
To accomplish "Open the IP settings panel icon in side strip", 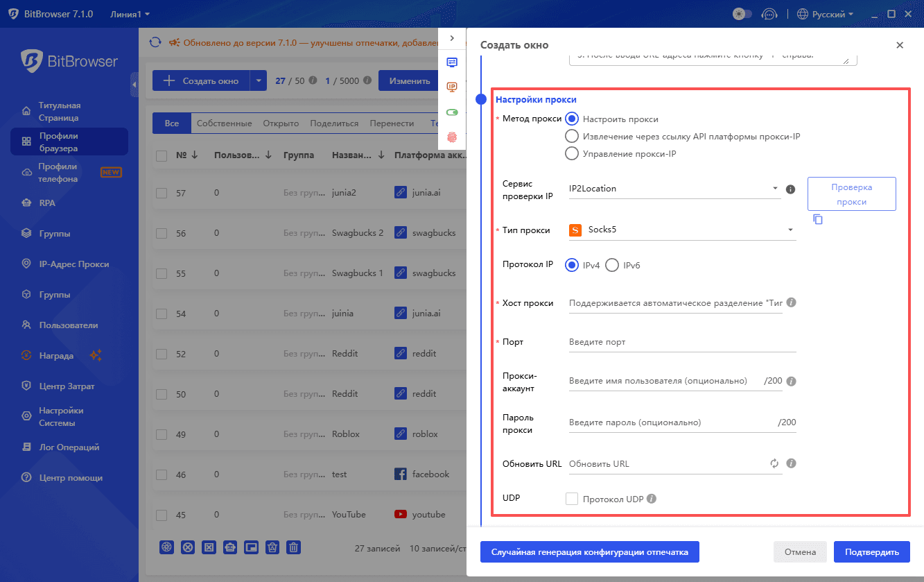I will pos(452,87).
